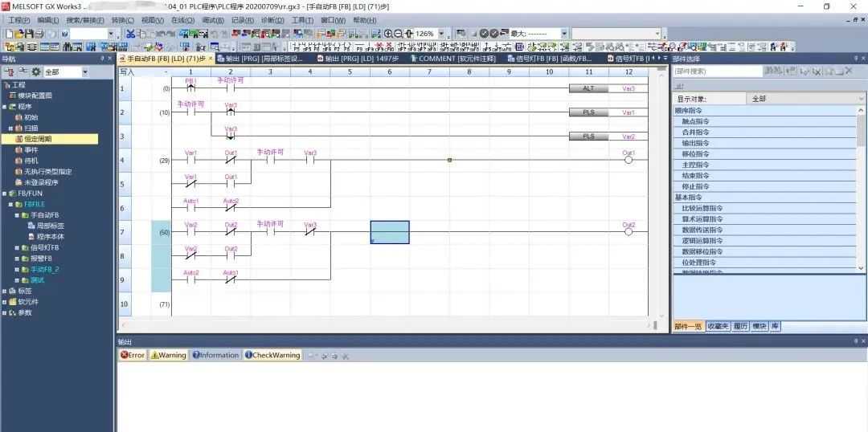This screenshot has width=868, height=432.
Task: Click the Zoom In magnifier icon
Action: tap(388, 34)
